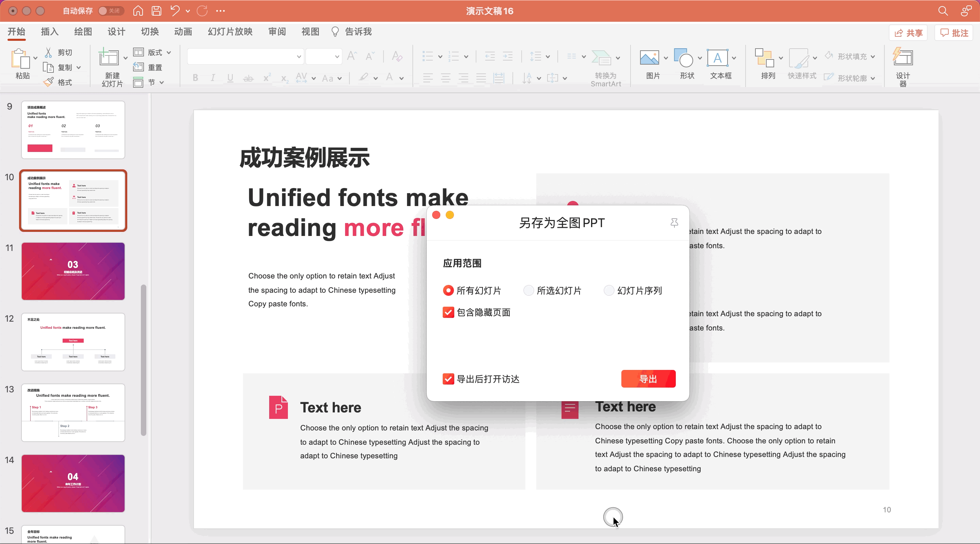Open font size dropdown
The height and width of the screenshot is (544, 980).
click(337, 57)
